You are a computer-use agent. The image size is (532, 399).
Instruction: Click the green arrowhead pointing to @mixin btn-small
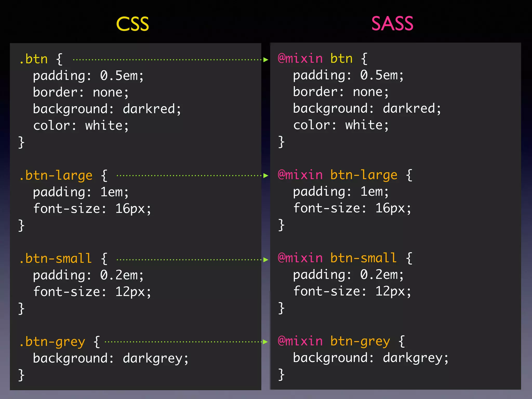pos(265,260)
